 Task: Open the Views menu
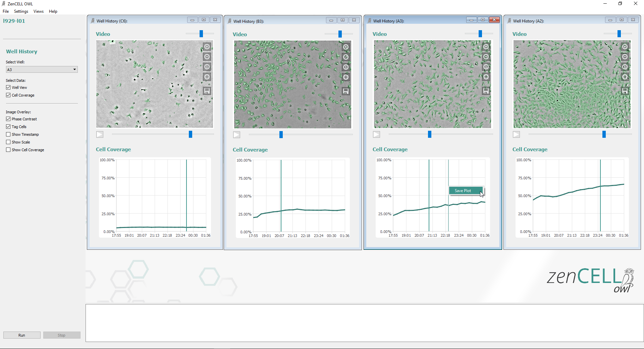pos(39,11)
